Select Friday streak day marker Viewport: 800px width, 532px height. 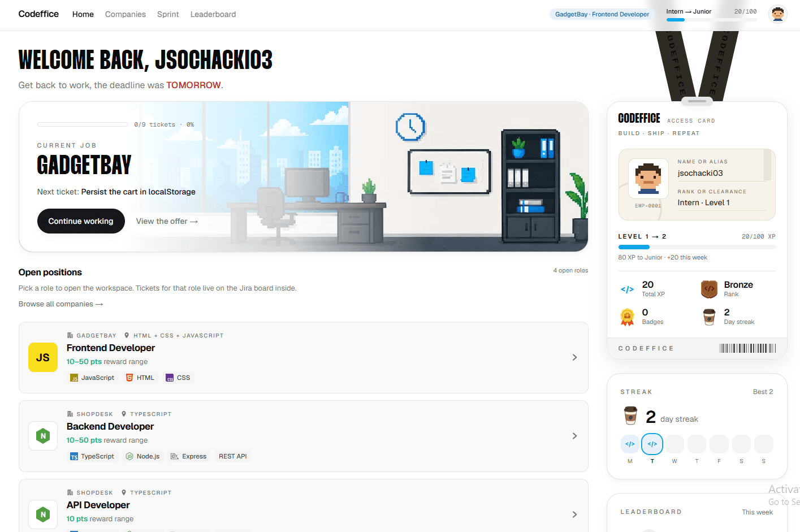[719, 444]
